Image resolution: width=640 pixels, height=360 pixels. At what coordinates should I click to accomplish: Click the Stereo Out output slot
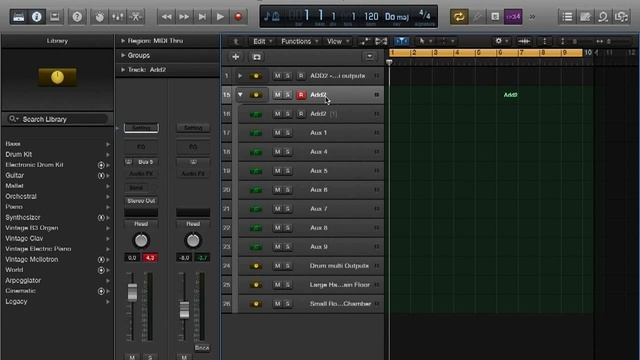[141, 201]
